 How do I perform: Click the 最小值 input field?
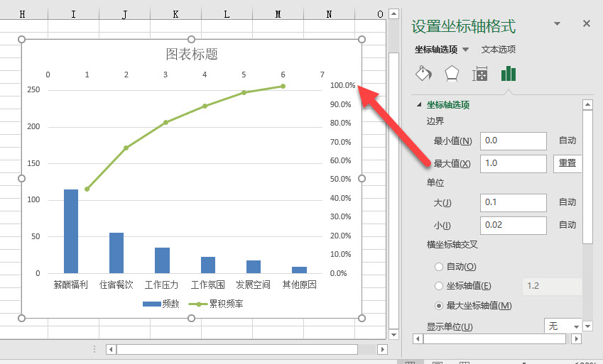click(513, 140)
